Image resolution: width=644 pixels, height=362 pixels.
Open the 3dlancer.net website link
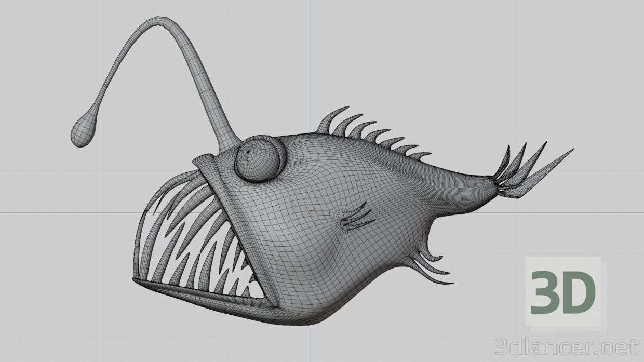566,347
